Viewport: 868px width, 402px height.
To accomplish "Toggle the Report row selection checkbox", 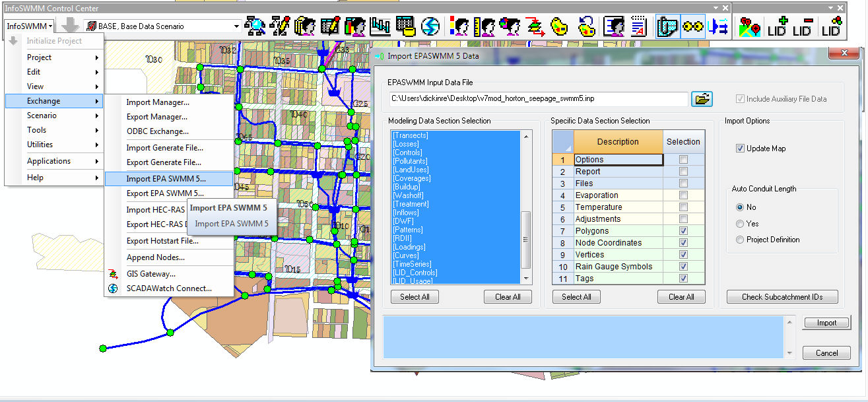I will click(x=683, y=172).
